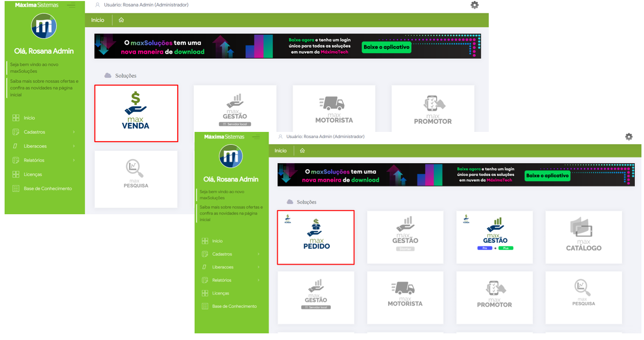This screenshot has width=644, height=340.
Task: Open the maxMotorista card in maxPedido screen
Action: tap(405, 298)
